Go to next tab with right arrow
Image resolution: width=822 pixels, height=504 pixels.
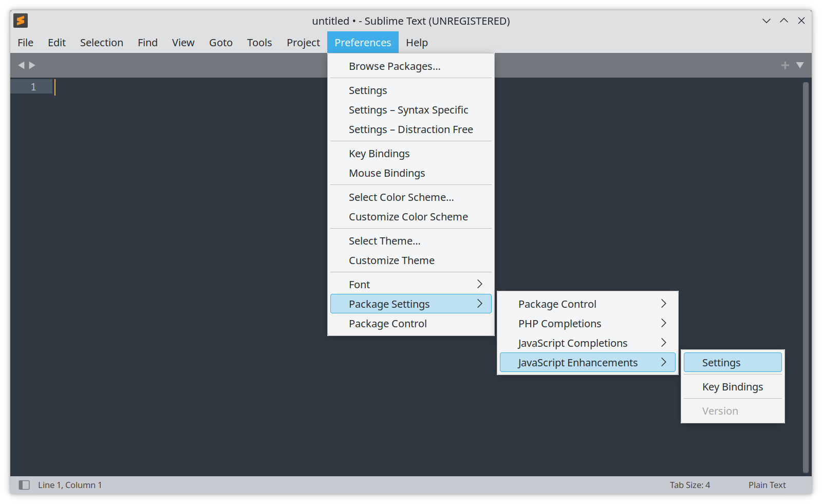[x=32, y=65]
